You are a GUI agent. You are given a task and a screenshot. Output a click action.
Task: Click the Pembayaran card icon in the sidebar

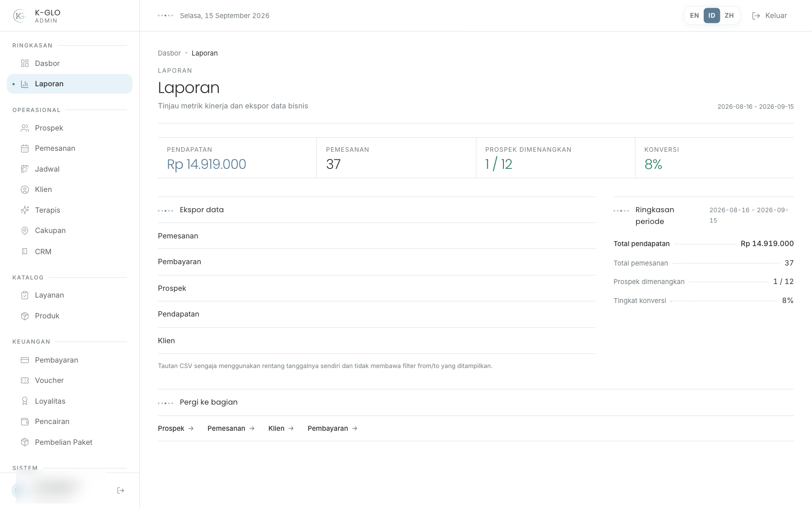(x=25, y=360)
